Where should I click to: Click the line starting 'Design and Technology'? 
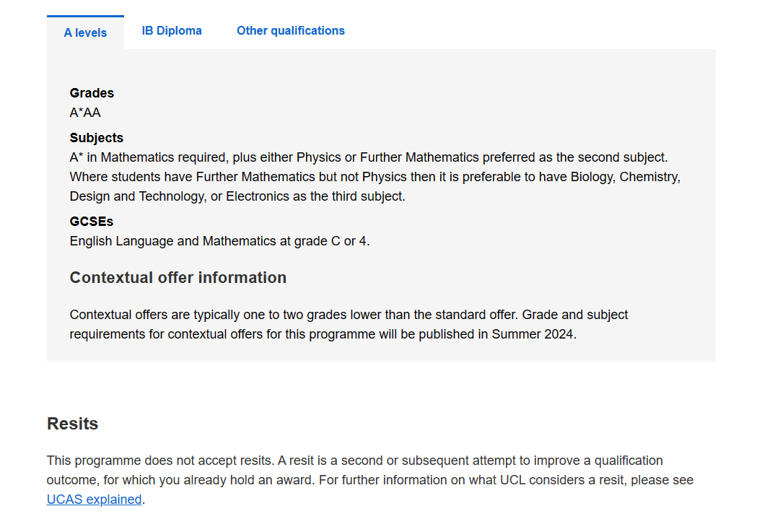tap(237, 196)
